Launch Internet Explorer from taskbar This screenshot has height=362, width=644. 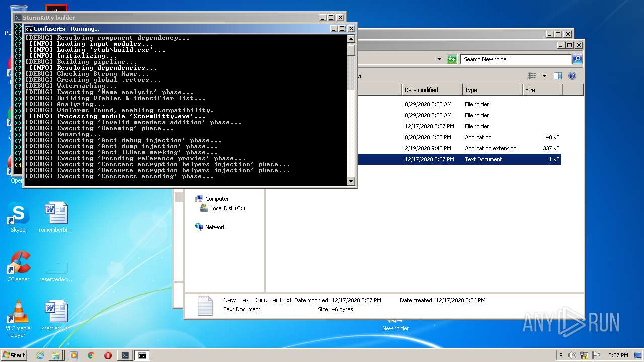[40, 355]
